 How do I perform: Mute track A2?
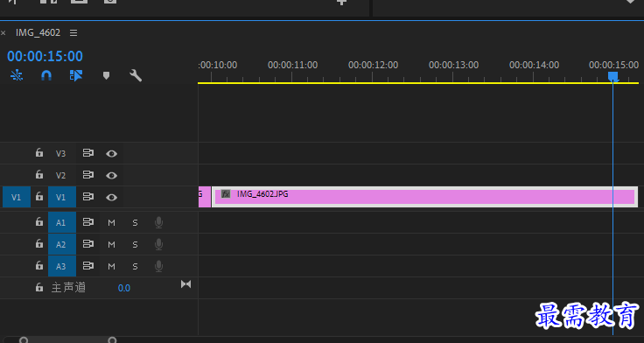111,244
